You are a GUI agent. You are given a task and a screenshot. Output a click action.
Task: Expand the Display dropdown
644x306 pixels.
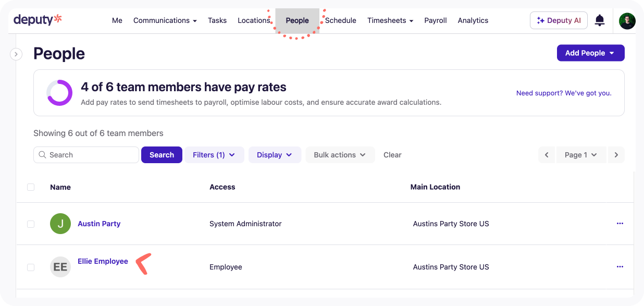275,155
